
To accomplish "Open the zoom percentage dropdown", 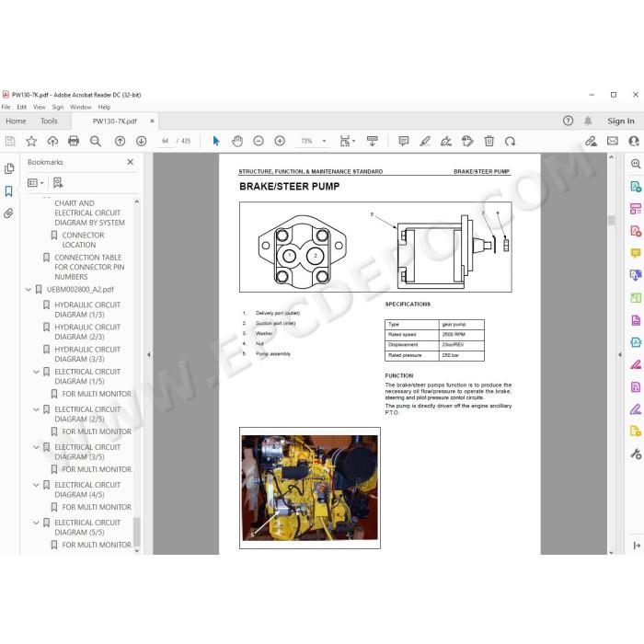I will 324,142.
